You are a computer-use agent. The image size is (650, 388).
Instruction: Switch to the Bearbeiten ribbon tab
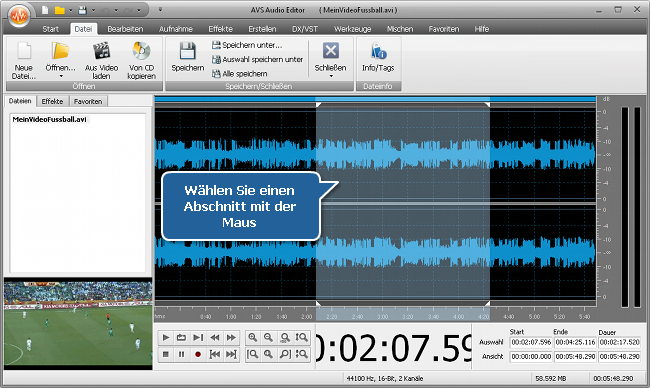(x=125, y=29)
